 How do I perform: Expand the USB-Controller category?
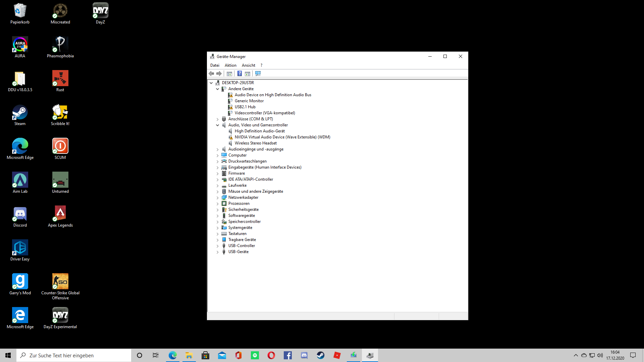click(218, 246)
